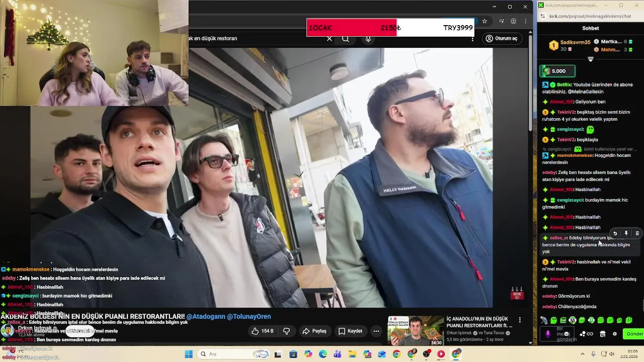Open options menu for the İç Anadolu recommended video
This screenshot has width=644, height=362.
click(520, 320)
